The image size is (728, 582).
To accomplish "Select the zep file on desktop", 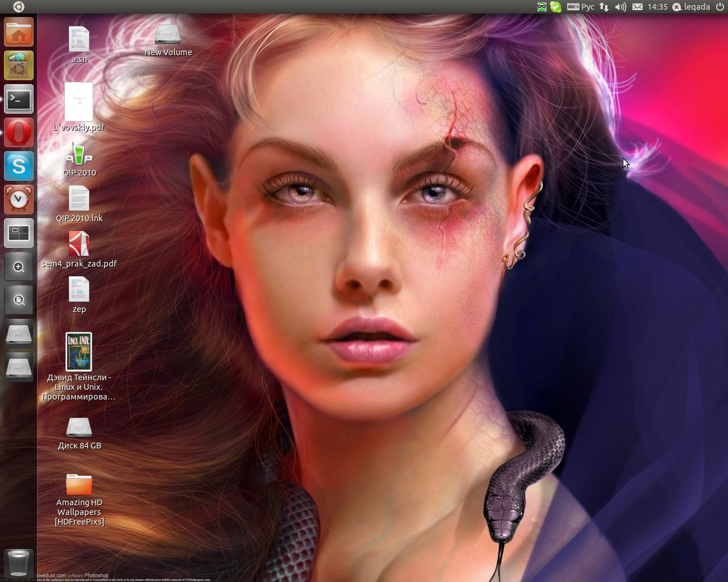I will [x=79, y=295].
